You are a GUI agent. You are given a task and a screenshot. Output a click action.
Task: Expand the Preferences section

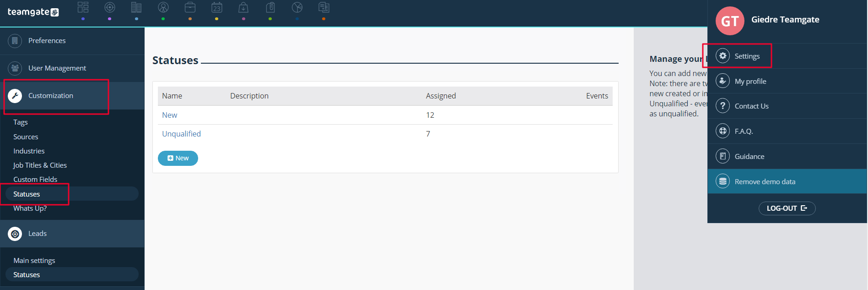(72, 41)
